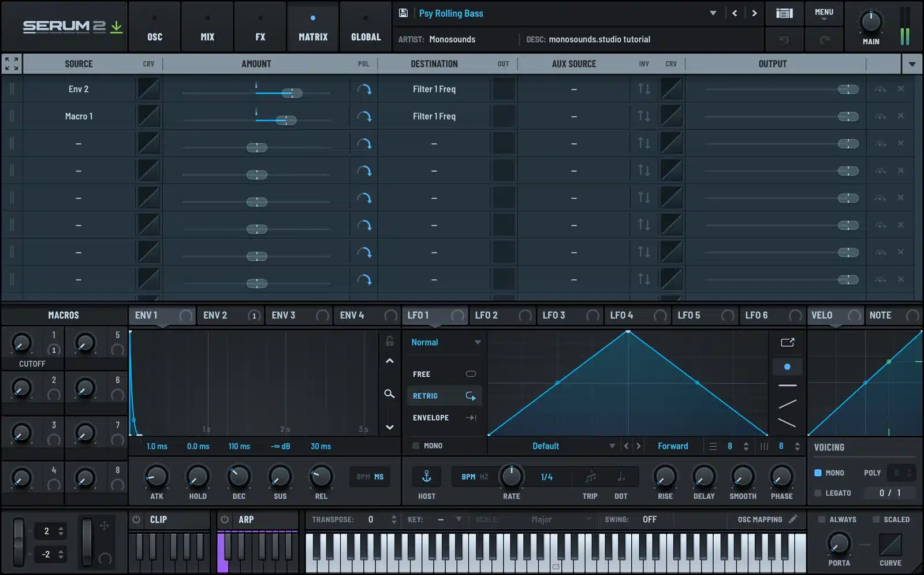This screenshot has height=575, width=924.
Task: Go to the previous preset arrow
Action: [735, 13]
